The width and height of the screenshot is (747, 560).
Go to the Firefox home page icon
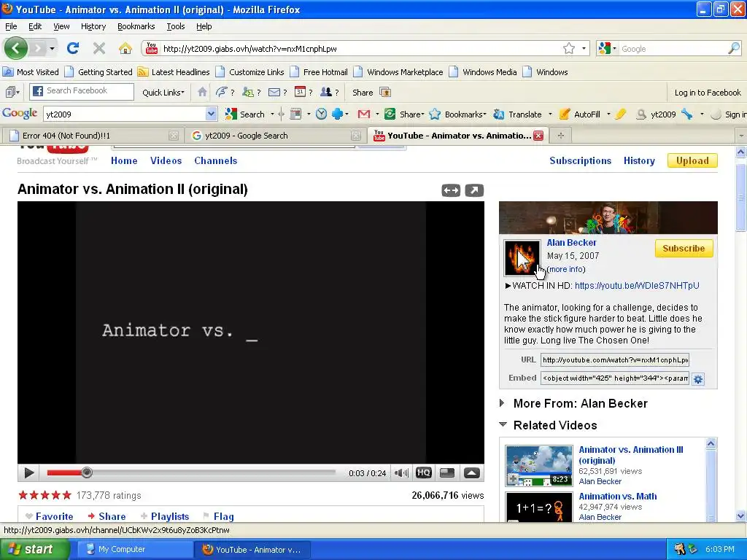click(125, 48)
